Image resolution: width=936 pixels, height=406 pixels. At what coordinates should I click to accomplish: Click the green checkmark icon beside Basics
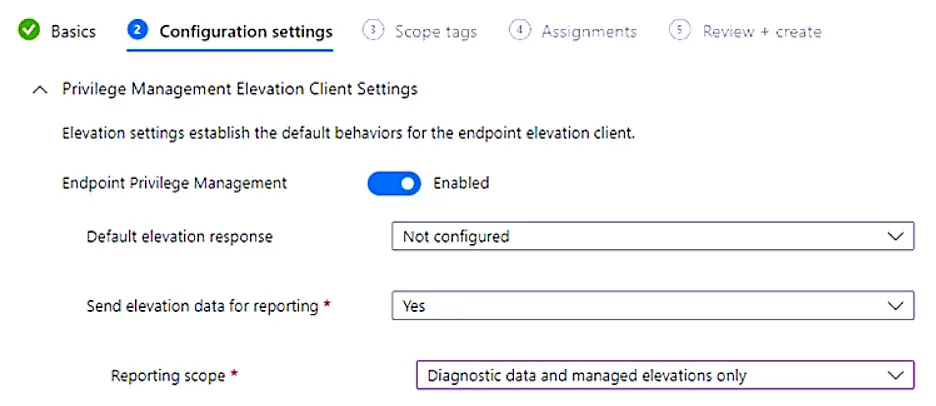(29, 30)
